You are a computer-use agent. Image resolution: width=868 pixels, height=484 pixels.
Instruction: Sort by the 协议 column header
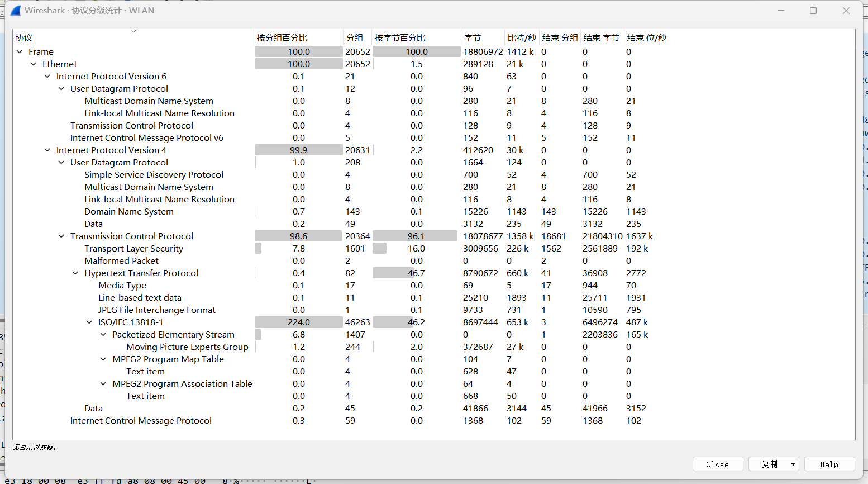[133, 37]
